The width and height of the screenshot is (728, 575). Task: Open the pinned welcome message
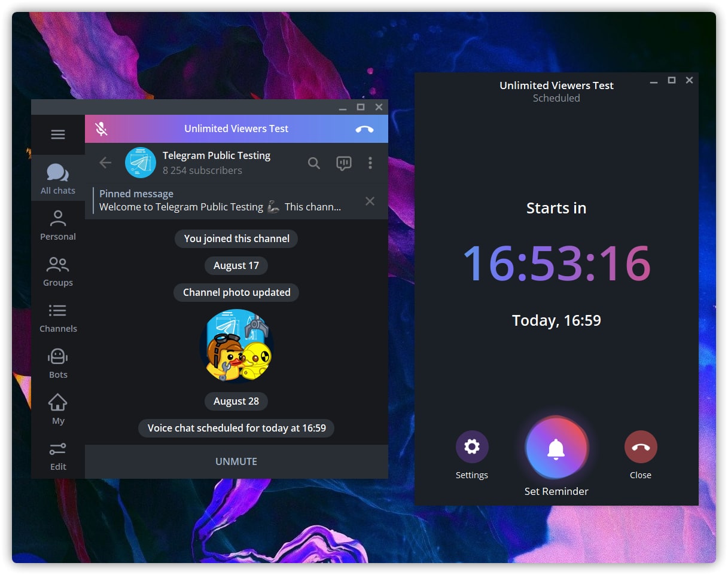[x=220, y=200]
